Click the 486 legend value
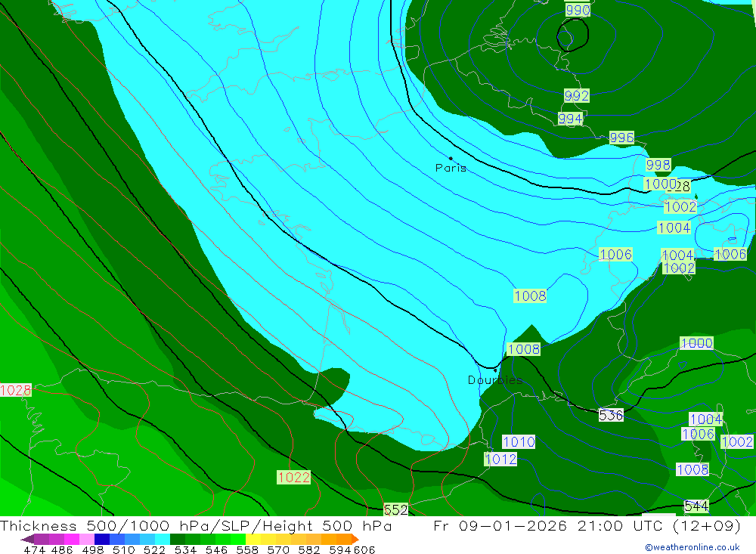 pyautogui.click(x=62, y=549)
